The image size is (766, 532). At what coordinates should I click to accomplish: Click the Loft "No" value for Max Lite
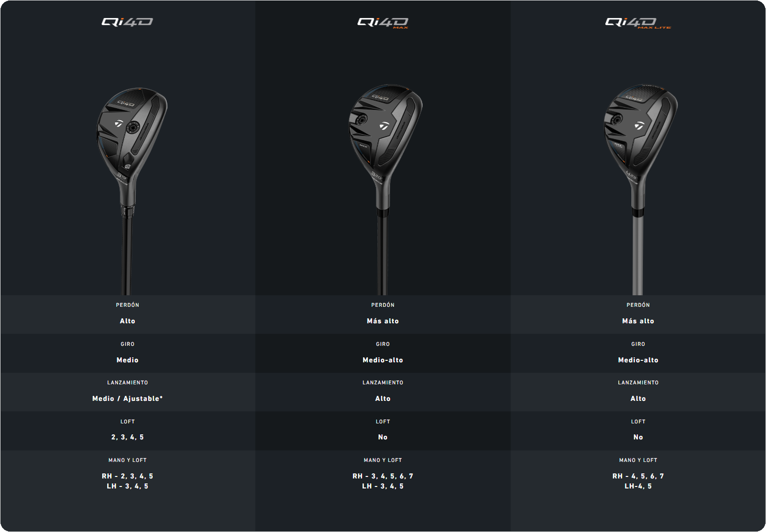[638, 437]
